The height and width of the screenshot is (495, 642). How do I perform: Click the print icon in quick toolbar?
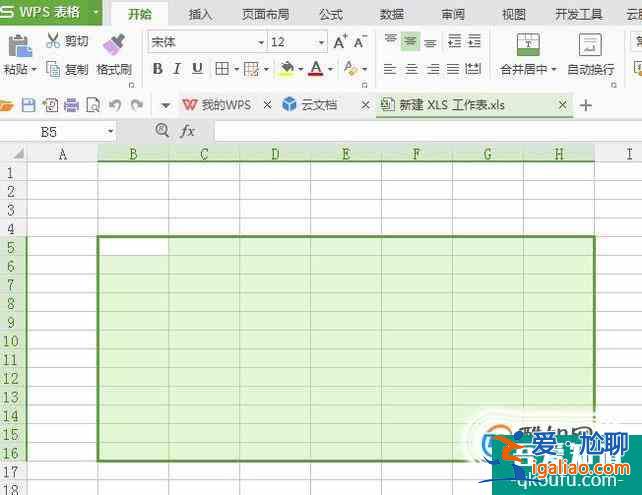(x=71, y=106)
